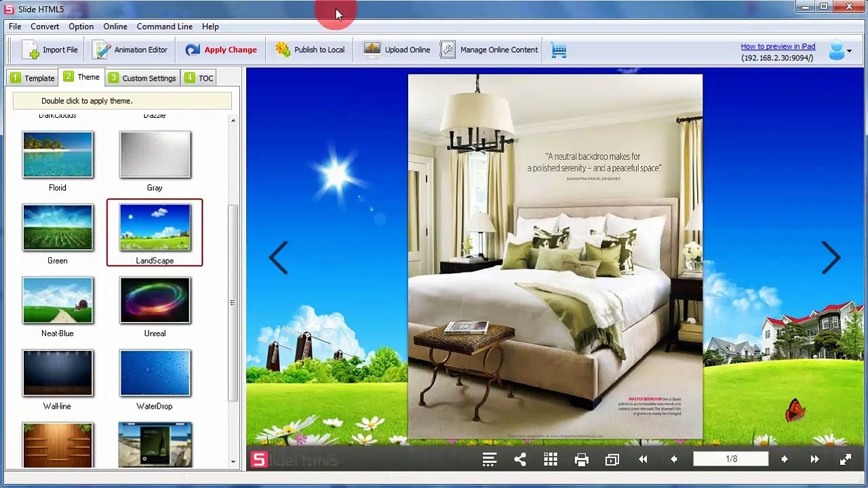Open the Animation Editor
The image size is (868, 488).
point(130,49)
